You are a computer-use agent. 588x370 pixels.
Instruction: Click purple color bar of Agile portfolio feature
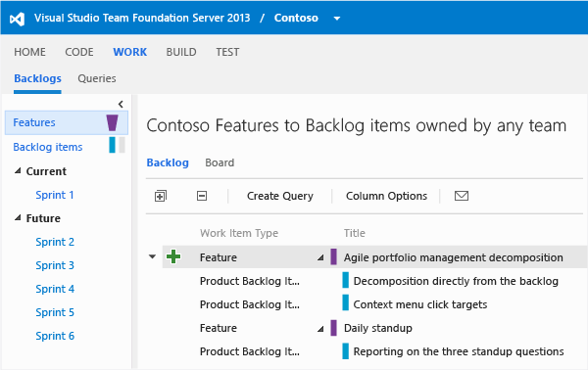point(333,256)
